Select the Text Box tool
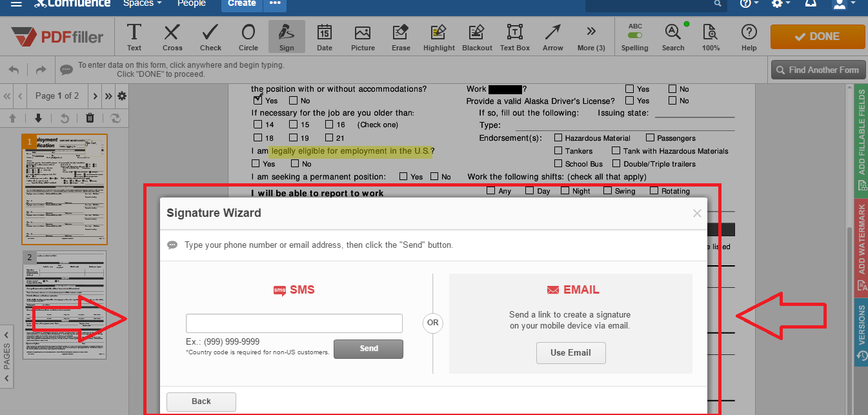 (x=515, y=37)
